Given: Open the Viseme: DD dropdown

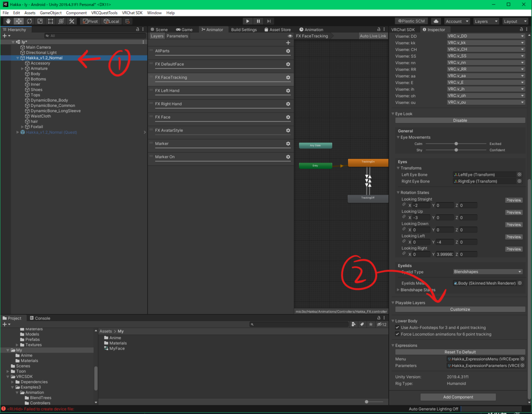Looking at the screenshot, I should tap(486, 36).
